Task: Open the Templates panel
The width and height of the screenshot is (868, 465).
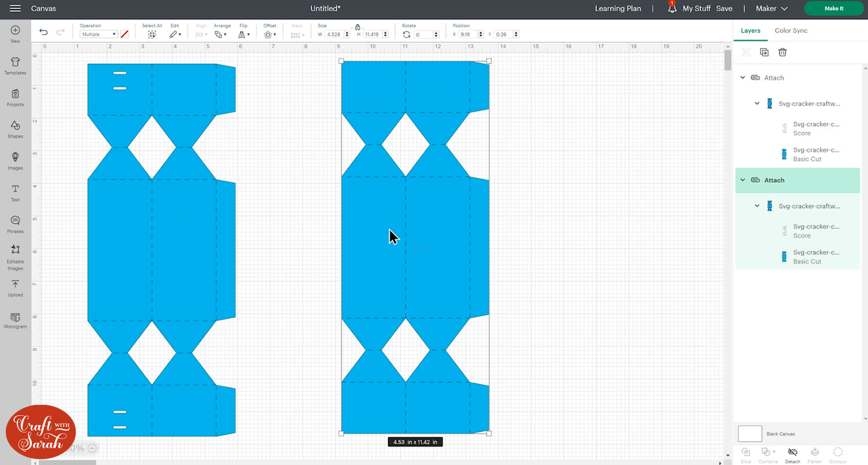Action: pos(15,65)
